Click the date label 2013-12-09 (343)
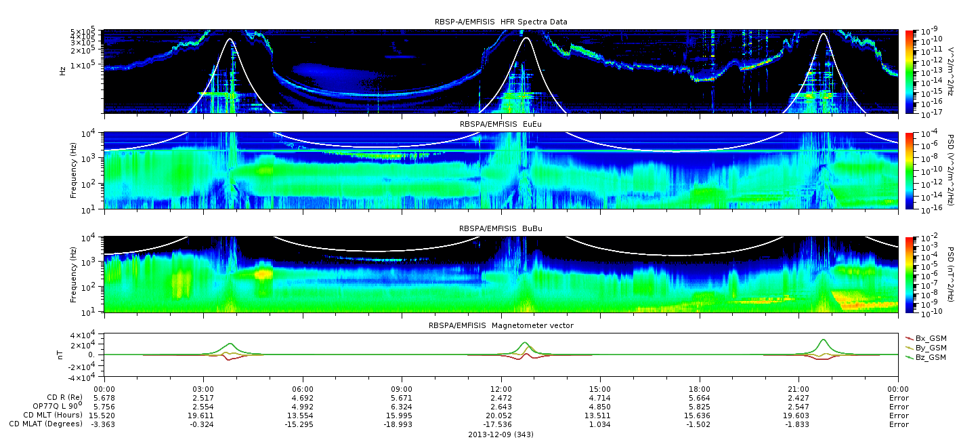Viewport: 980px width, 446px height. 500,434
